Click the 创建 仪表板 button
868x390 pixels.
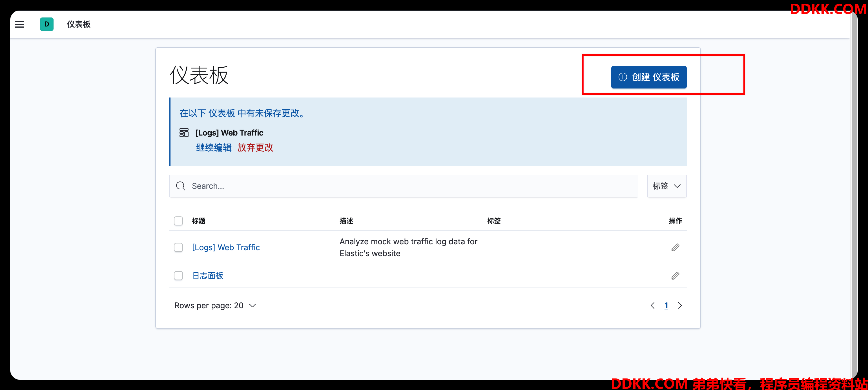point(649,77)
